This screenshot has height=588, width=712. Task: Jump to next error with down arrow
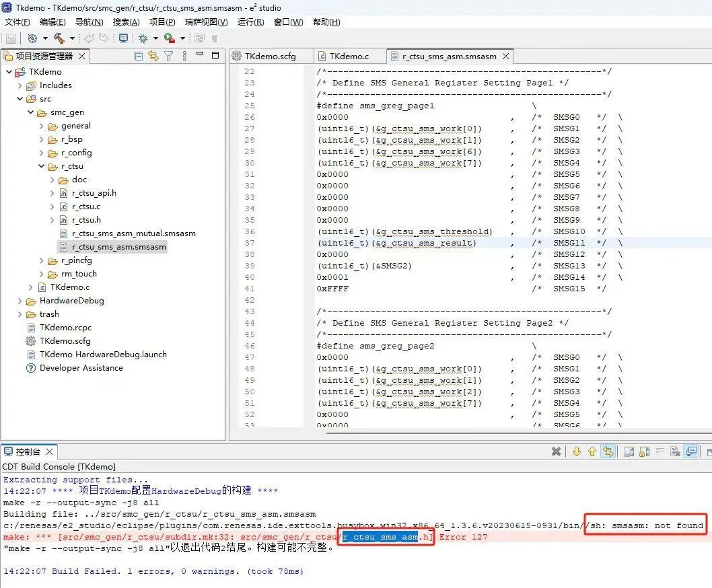577,451
